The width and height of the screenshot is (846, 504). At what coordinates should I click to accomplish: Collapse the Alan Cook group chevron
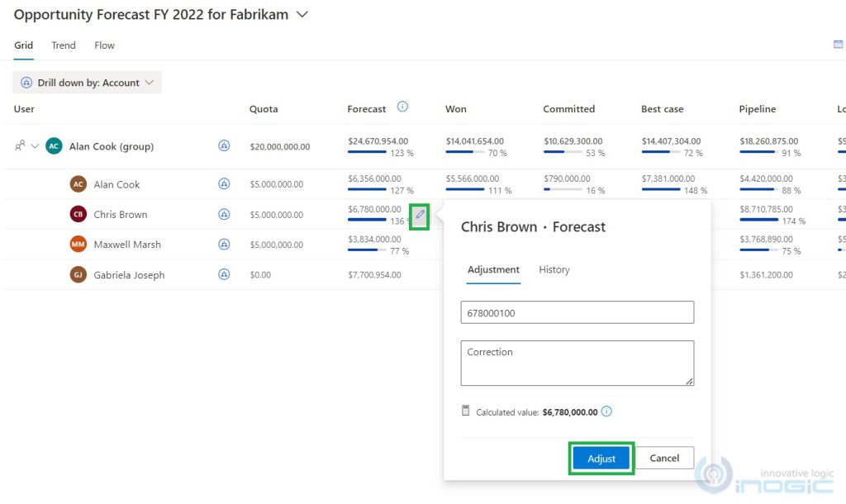[x=35, y=145]
